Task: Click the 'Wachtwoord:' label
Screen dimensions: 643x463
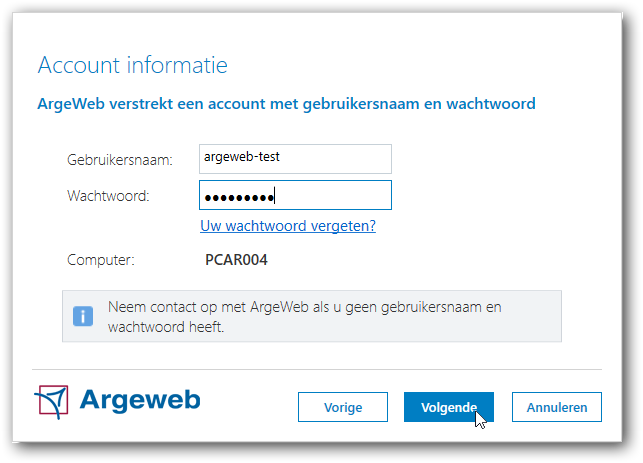Action: coord(108,196)
